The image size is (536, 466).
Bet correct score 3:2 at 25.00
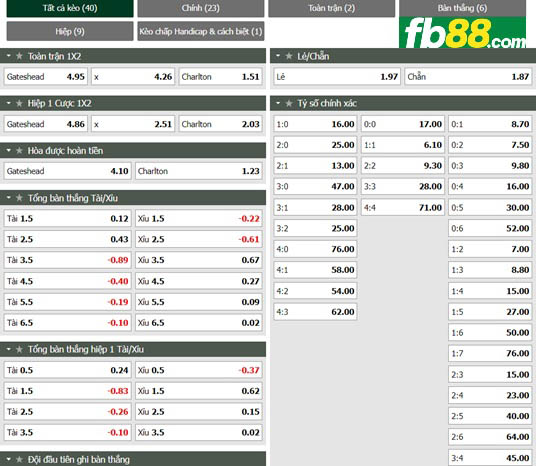[x=315, y=228]
